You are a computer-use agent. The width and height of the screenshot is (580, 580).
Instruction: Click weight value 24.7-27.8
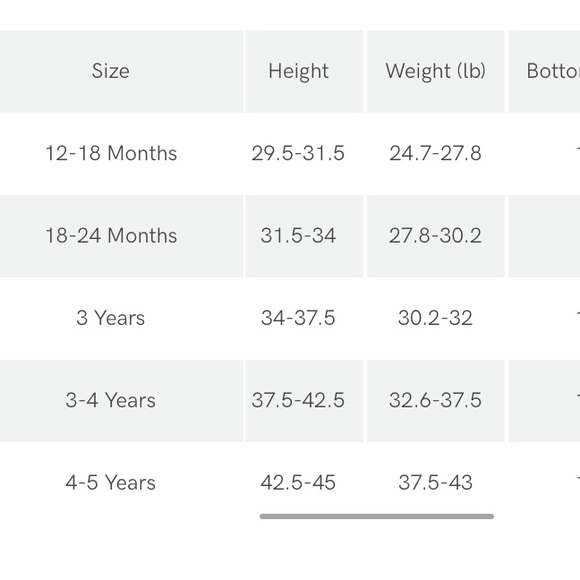tap(435, 153)
